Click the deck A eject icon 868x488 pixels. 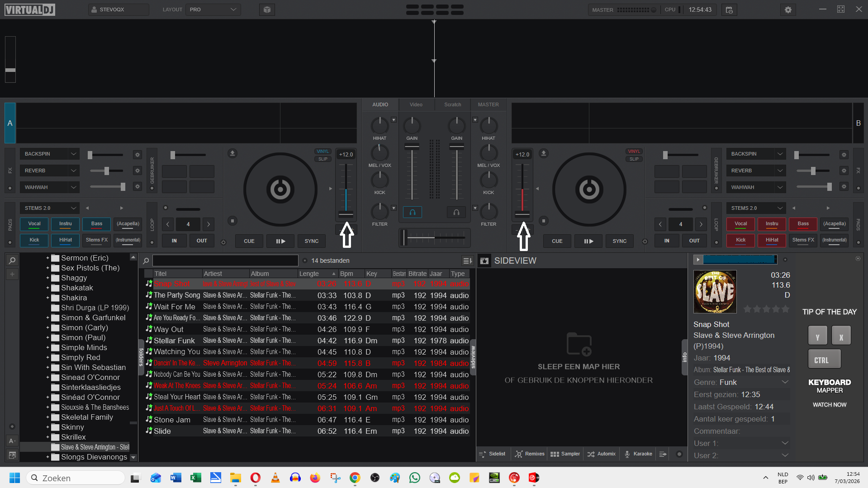pos(232,153)
